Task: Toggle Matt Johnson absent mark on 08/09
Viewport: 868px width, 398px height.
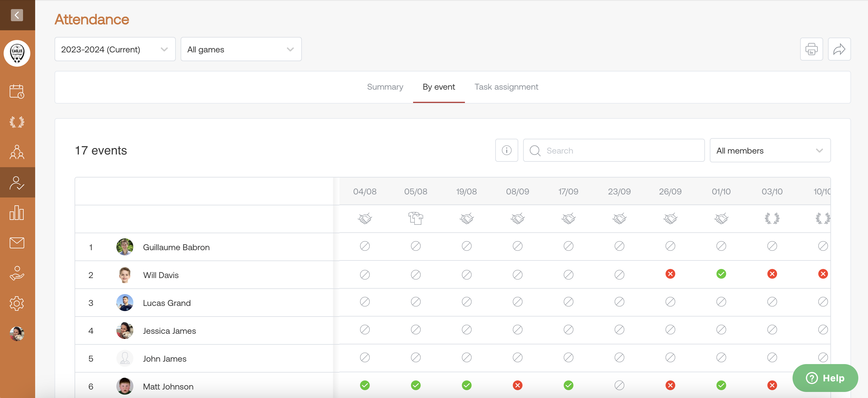Action: (x=518, y=385)
